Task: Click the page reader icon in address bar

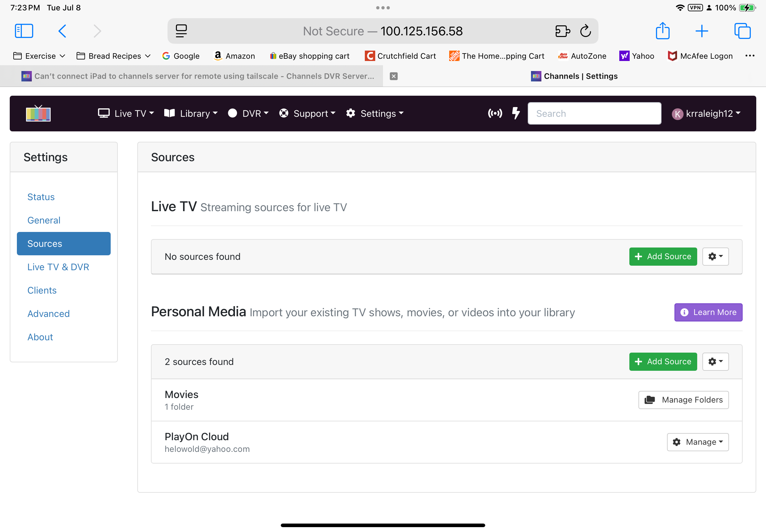Action: pos(181,31)
